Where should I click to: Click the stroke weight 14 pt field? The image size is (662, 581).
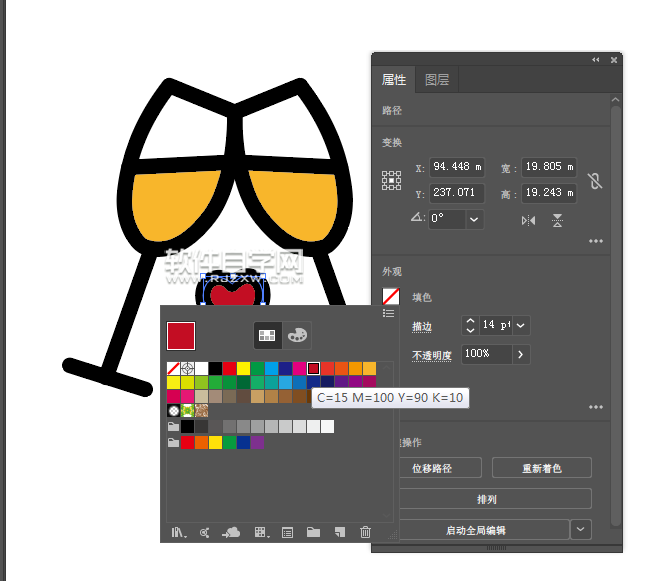496,326
